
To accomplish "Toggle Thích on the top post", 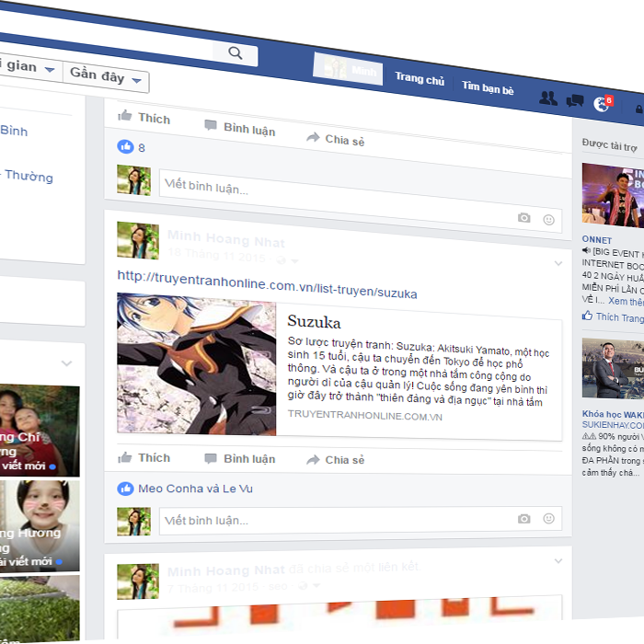I will (x=144, y=118).
